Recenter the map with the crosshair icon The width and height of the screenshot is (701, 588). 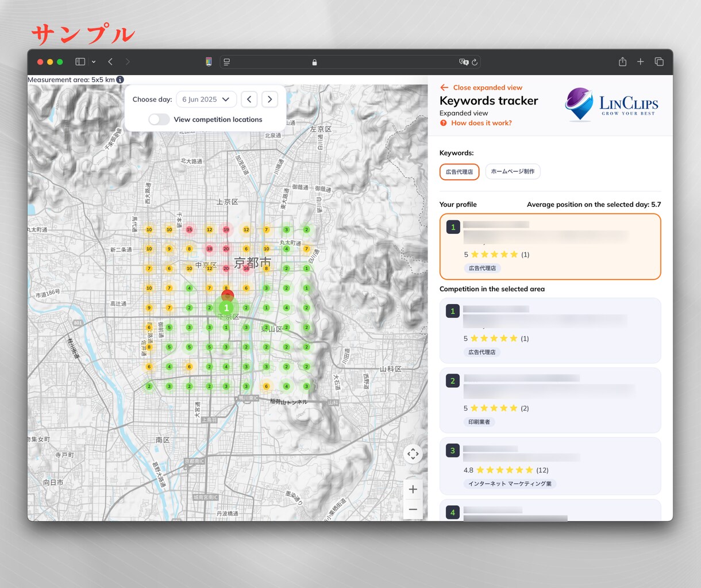tap(413, 454)
